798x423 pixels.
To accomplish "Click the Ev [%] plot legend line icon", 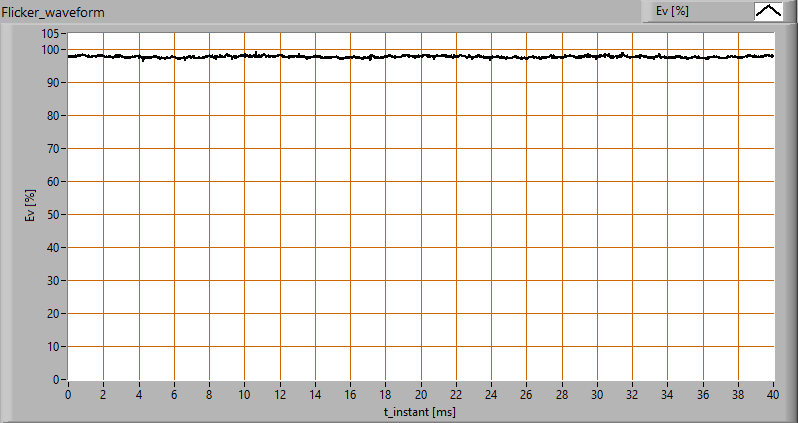I will coord(767,12).
